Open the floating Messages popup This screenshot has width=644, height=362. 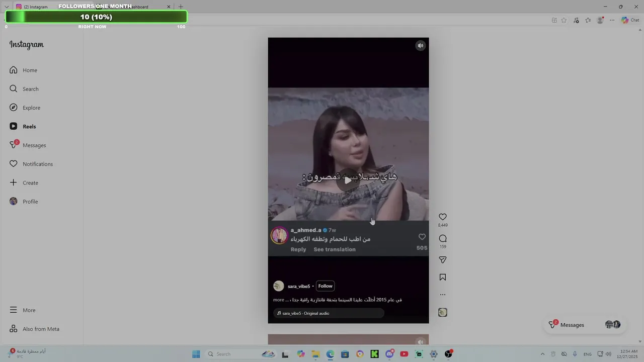(x=585, y=325)
